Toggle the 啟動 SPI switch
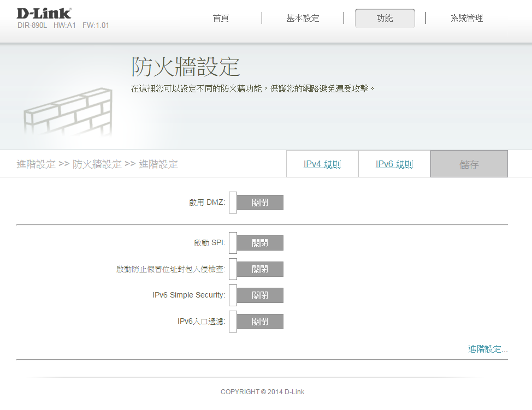 click(x=256, y=243)
